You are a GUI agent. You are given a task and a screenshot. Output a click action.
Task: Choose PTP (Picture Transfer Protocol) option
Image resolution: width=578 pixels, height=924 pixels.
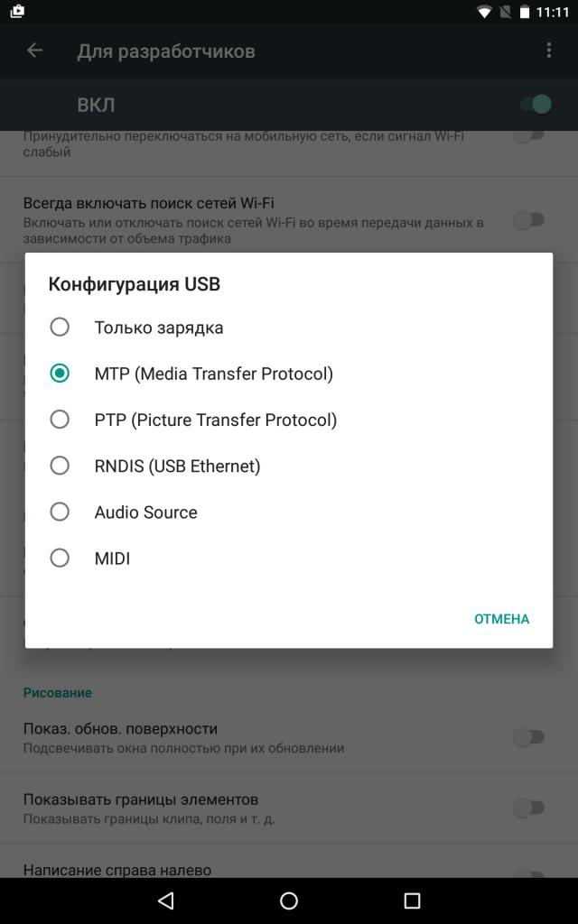60,420
